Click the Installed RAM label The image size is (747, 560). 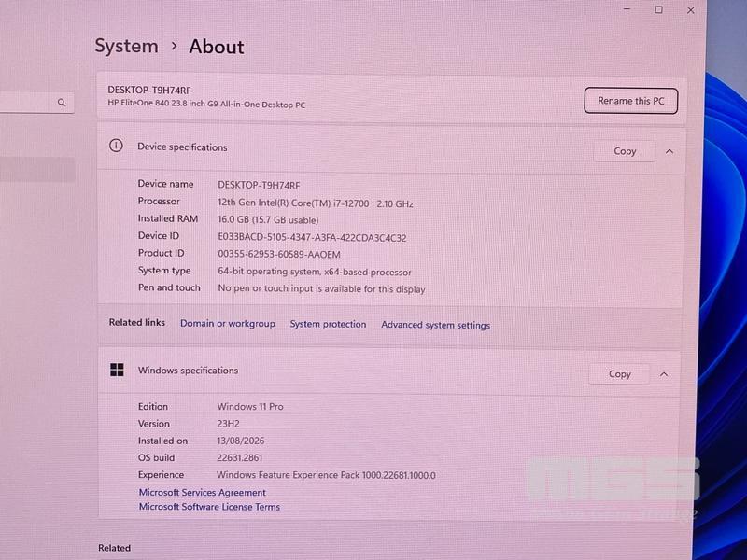pos(168,218)
